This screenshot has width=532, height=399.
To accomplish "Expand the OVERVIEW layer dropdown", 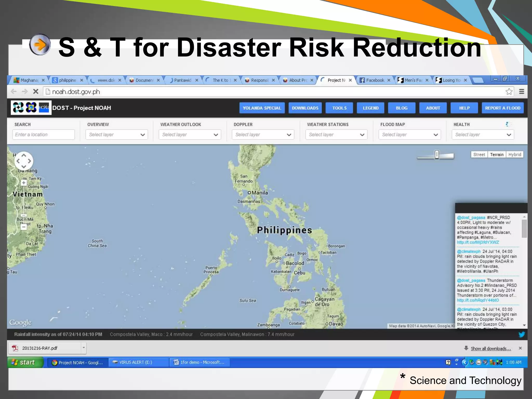I will click(117, 135).
